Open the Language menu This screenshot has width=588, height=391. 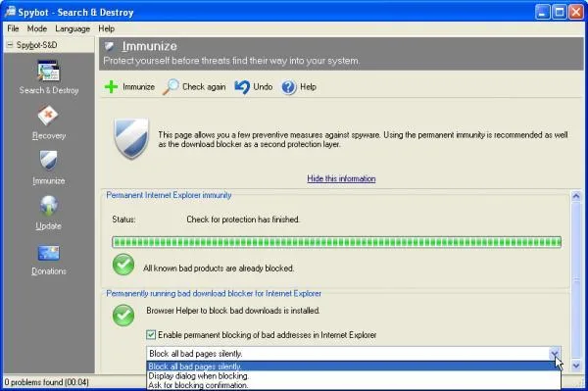pos(73,28)
